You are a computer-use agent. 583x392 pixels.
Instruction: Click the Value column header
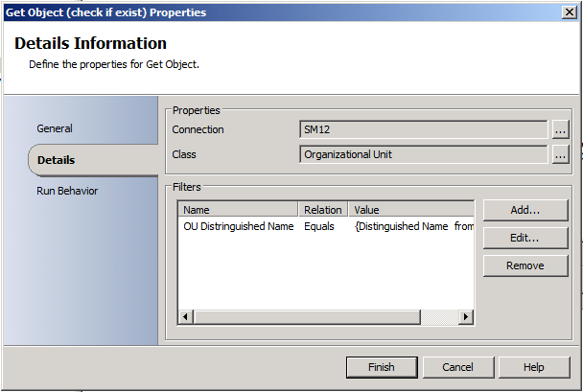[411, 210]
